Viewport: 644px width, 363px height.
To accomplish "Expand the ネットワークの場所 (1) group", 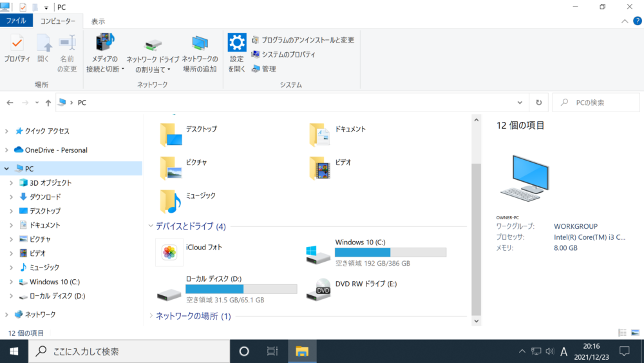I will [151, 316].
